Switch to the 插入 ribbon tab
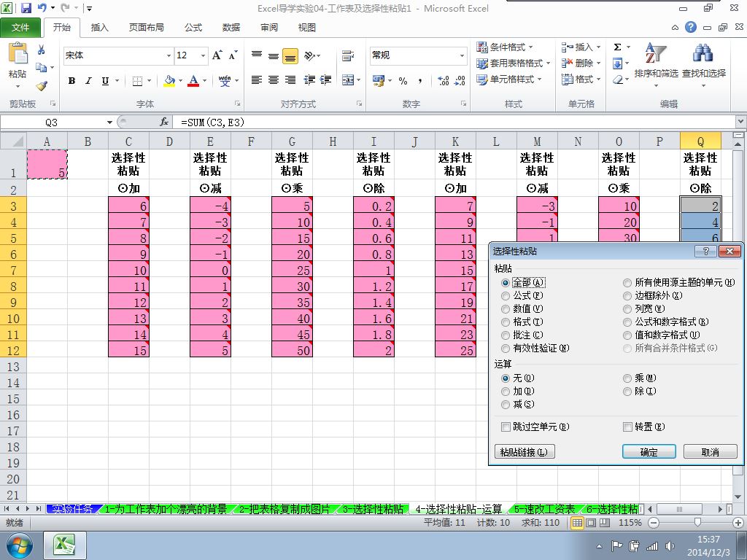Image resolution: width=747 pixels, height=560 pixels. point(99,28)
